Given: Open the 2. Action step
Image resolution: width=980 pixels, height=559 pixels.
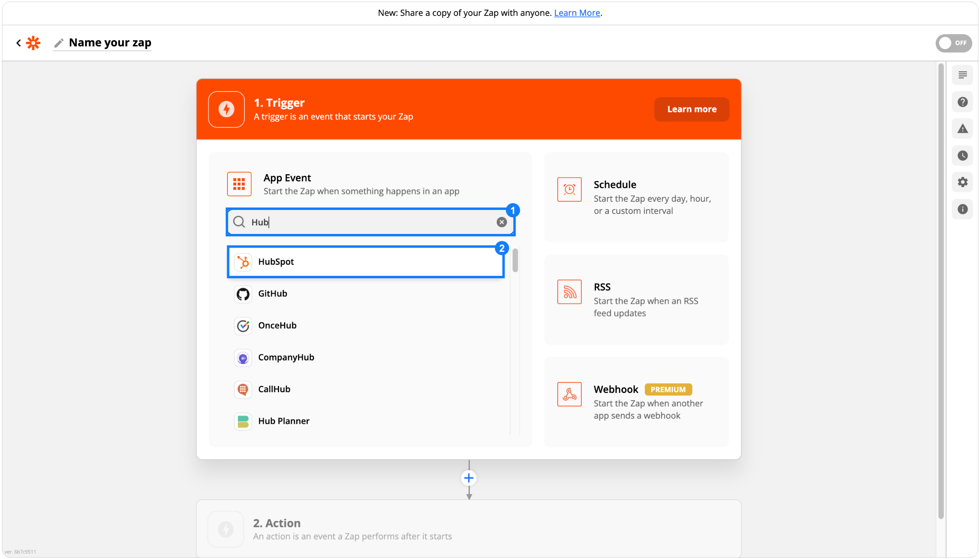Looking at the screenshot, I should [469, 529].
